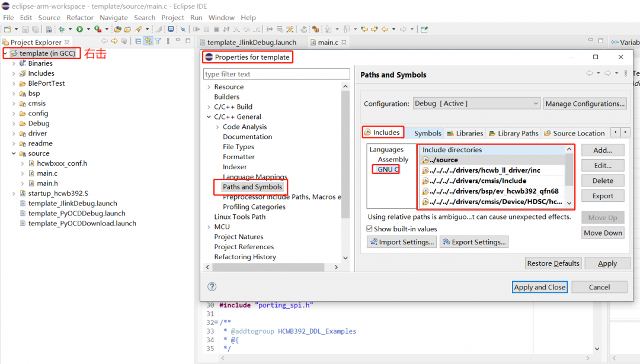Click the yellow Back navigation arrow in toolbar

point(385,30)
